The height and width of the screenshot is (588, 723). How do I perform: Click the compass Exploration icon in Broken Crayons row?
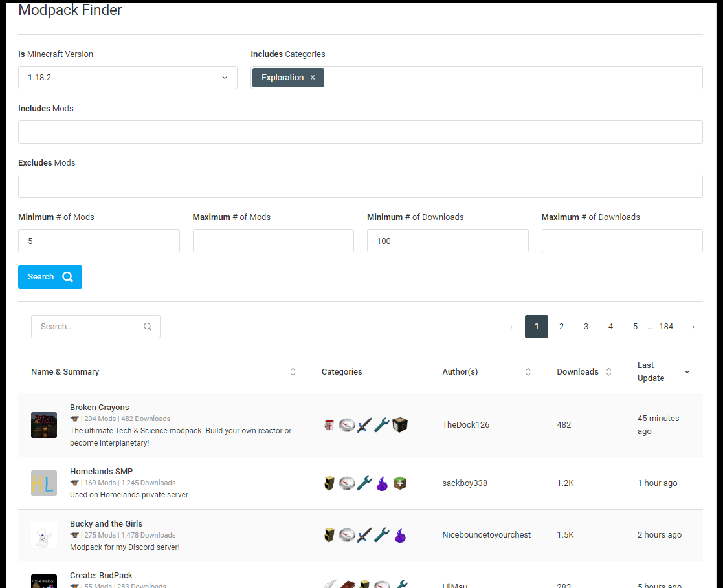point(347,425)
